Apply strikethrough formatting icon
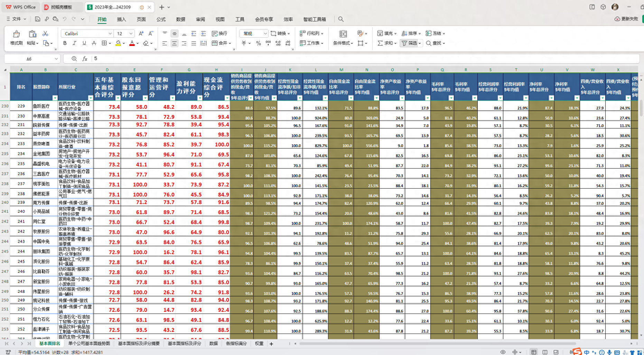 click(94, 43)
